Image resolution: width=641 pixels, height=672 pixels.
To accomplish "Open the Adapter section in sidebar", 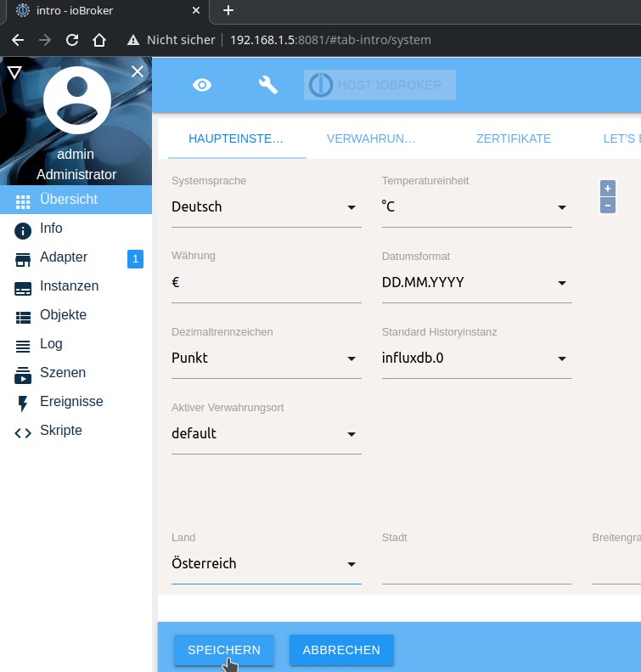I will 64,257.
